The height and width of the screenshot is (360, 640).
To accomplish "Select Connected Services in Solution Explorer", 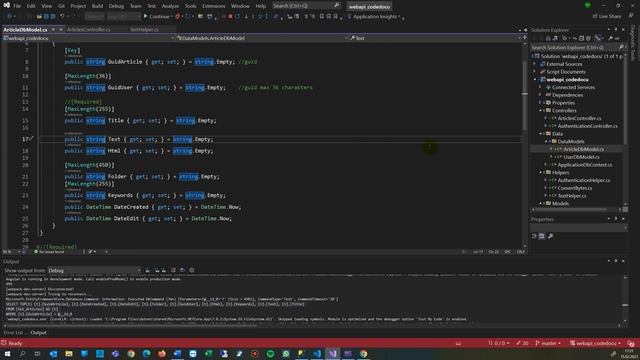I will tap(573, 87).
